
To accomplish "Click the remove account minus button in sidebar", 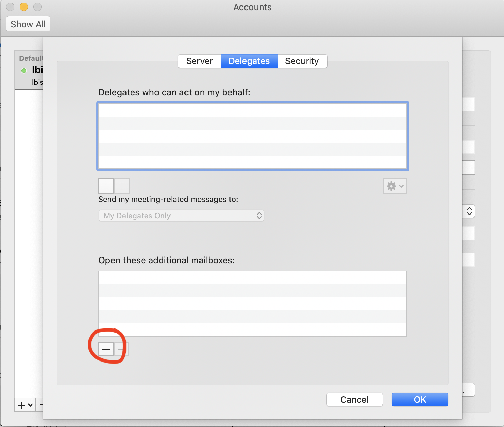I will click(41, 405).
